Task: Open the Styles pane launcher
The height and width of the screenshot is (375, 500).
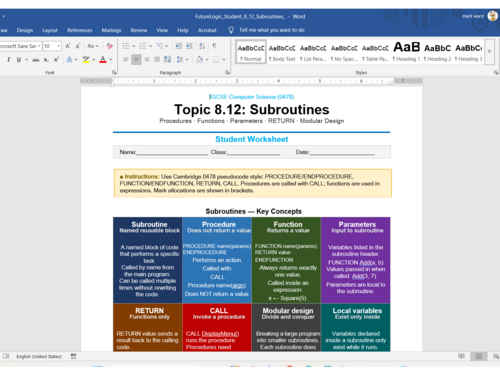Action: click(x=496, y=72)
